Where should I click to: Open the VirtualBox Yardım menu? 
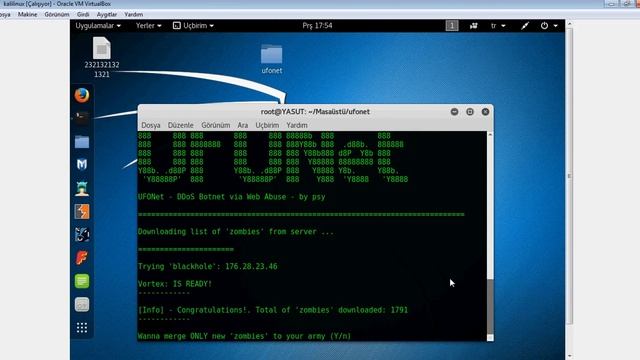point(133,14)
